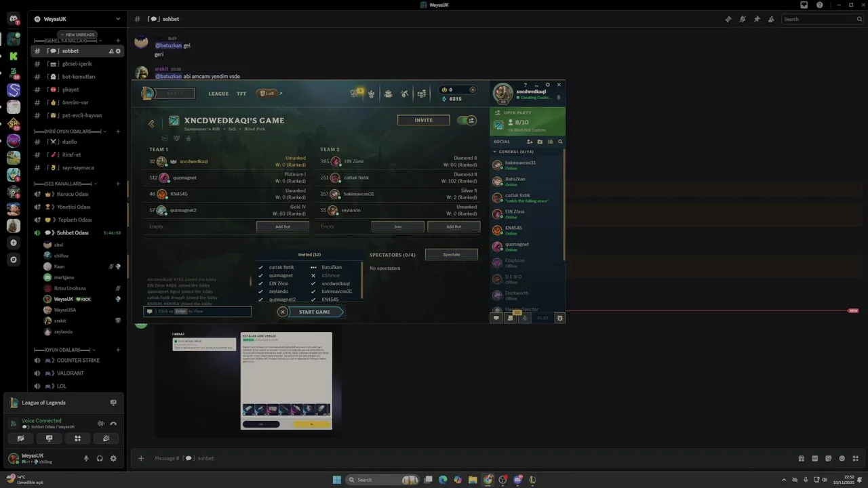Open soundboard button in voice panel
868x488 pixels.
[x=106, y=439]
